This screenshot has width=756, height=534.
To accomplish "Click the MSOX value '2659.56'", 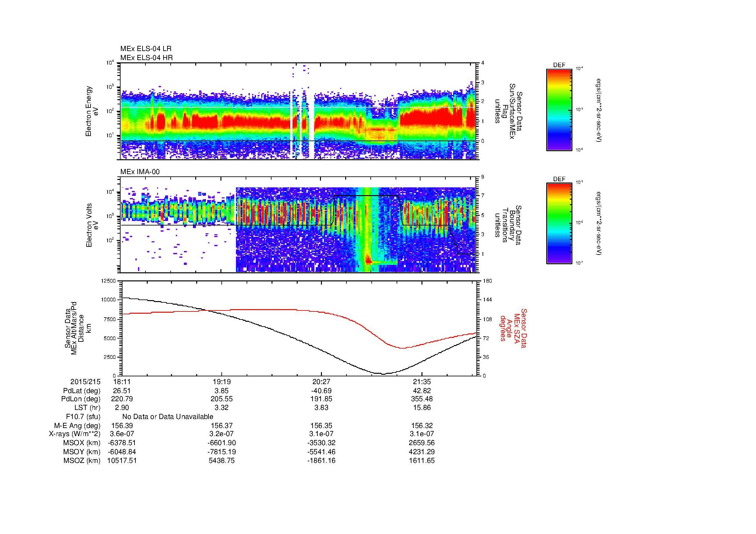I will click(422, 443).
